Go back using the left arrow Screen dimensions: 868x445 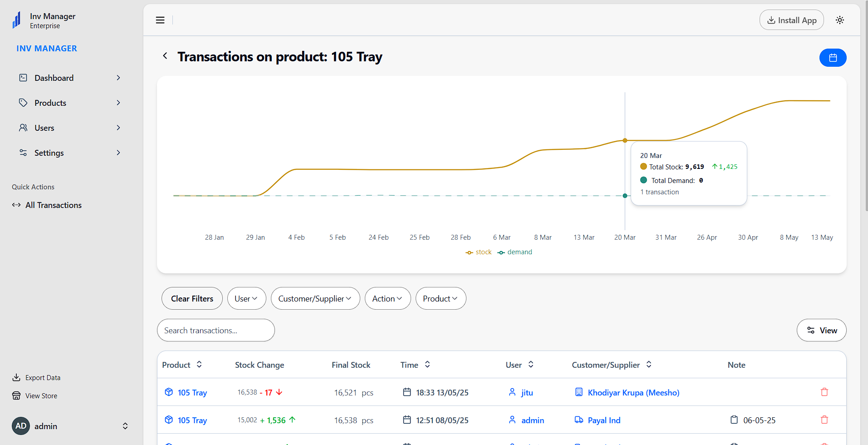pyautogui.click(x=165, y=56)
